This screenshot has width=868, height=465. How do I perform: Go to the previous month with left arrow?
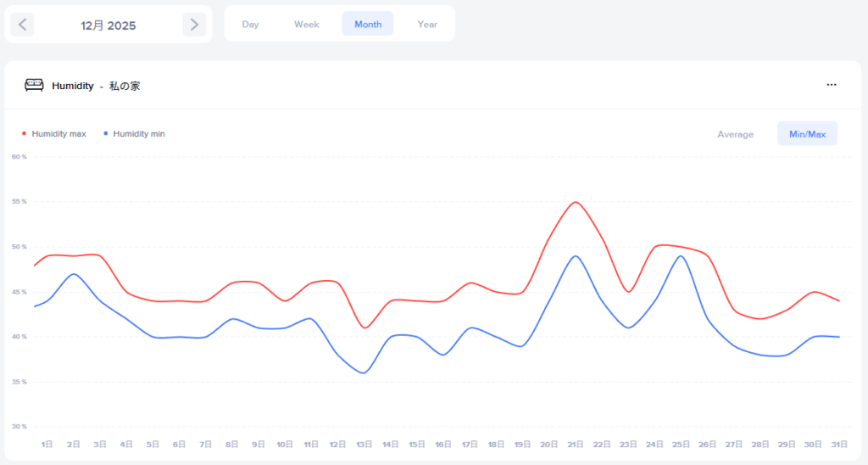pos(22,25)
